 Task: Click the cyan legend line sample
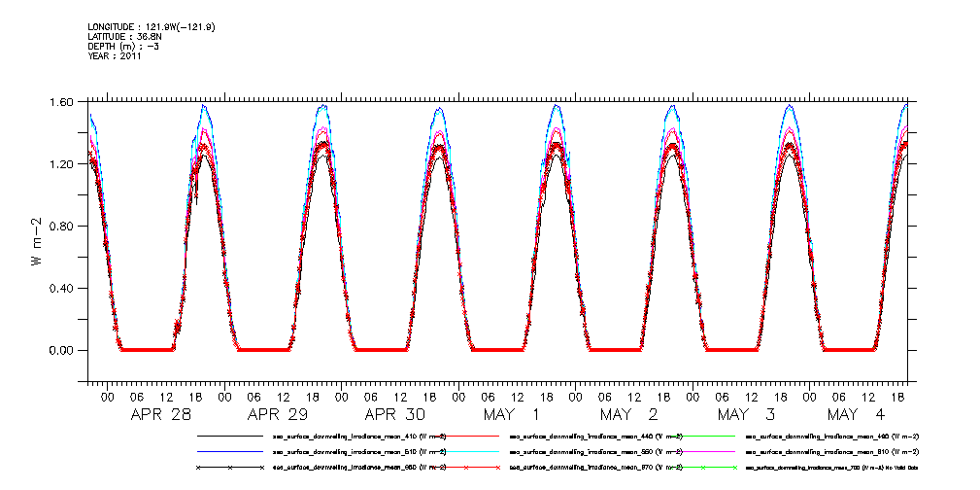[x=467, y=451]
